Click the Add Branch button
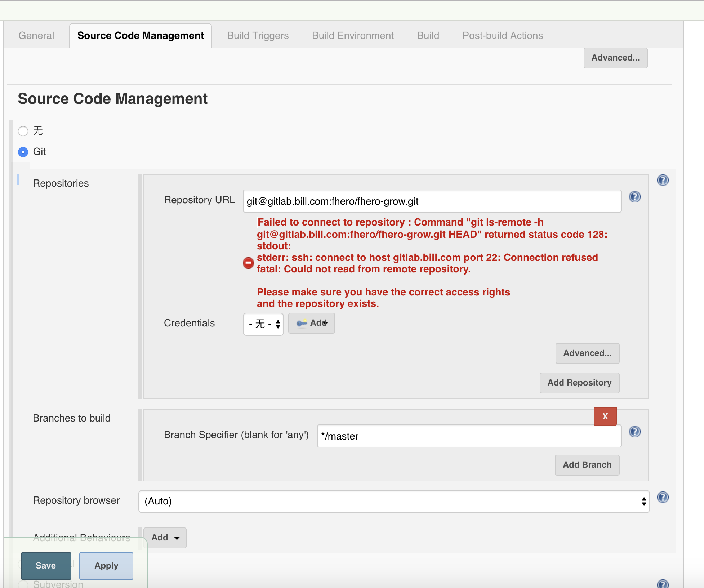 [x=587, y=465]
